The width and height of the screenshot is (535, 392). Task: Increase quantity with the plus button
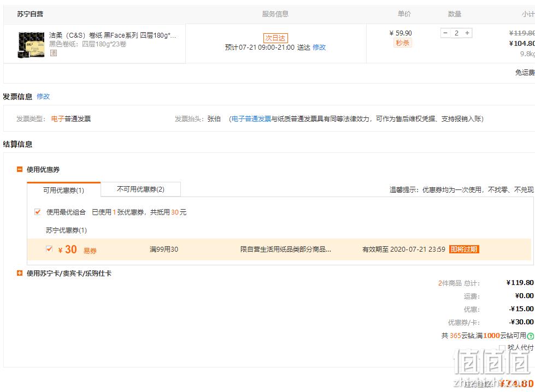click(x=467, y=33)
